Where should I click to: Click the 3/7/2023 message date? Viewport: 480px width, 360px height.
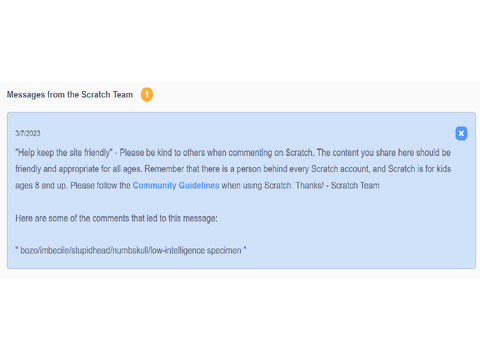pyautogui.click(x=28, y=133)
